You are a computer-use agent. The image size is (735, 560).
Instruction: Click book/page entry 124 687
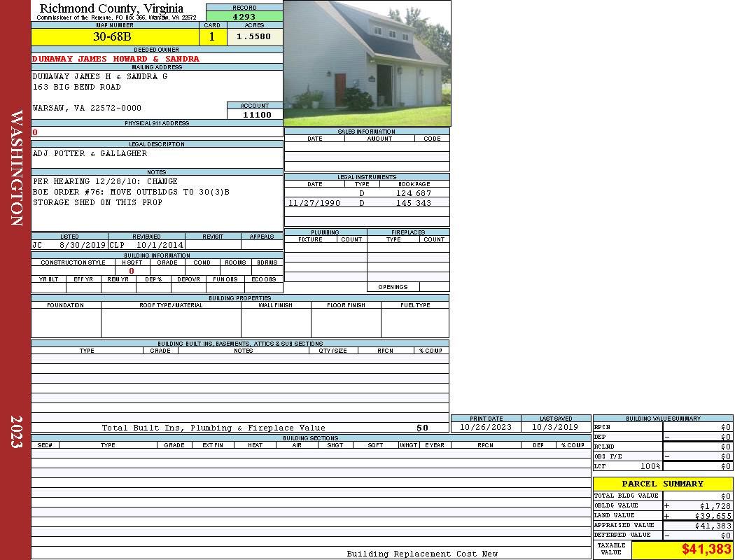click(x=414, y=193)
